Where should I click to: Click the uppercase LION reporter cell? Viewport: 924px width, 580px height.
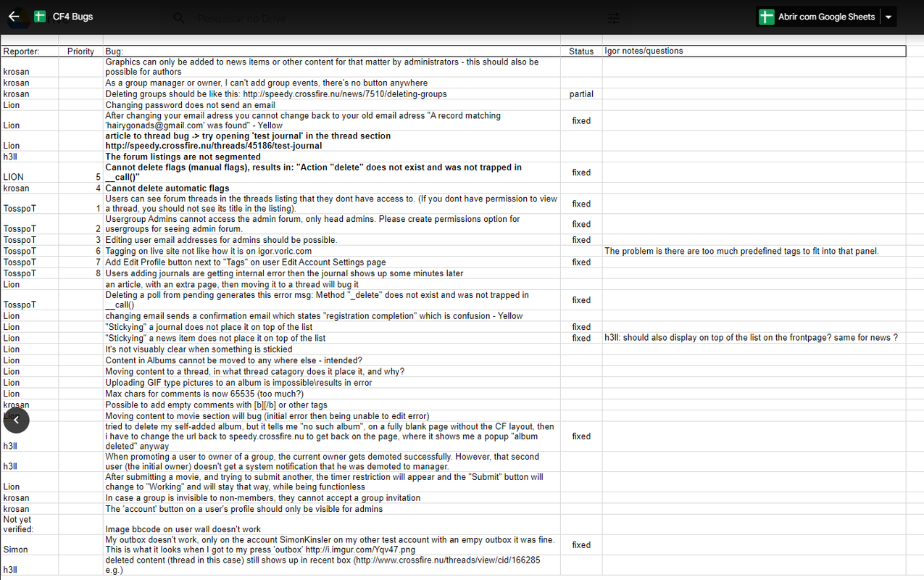(x=30, y=173)
